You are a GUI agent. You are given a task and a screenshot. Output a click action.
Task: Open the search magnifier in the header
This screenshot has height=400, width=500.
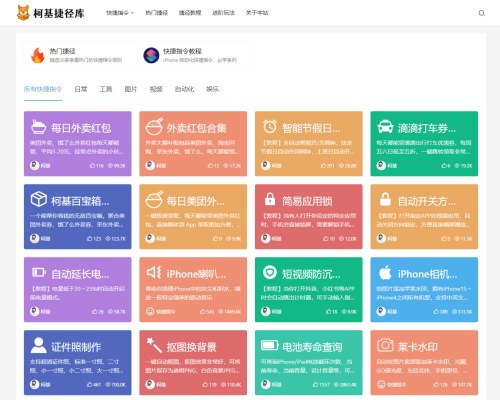pos(481,13)
